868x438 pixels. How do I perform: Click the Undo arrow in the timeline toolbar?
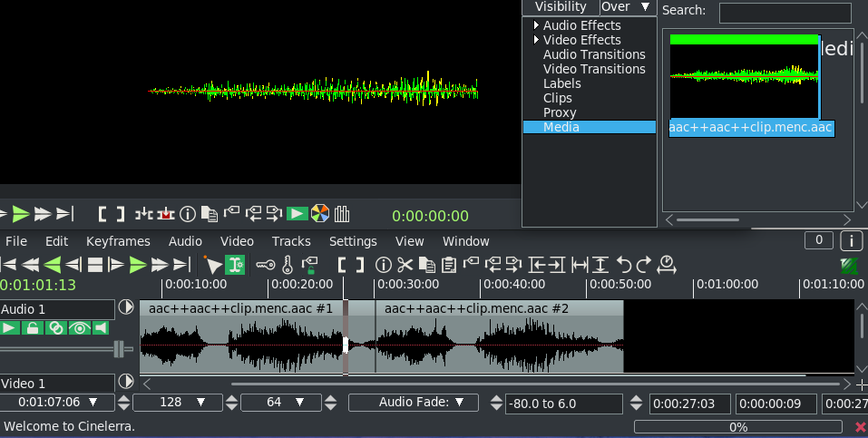point(624,265)
